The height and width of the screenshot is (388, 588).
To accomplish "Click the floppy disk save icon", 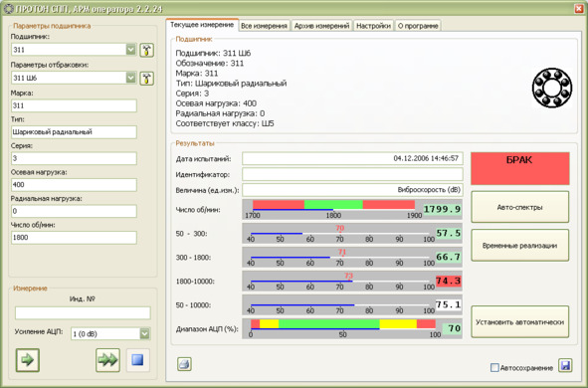I will coord(565,365).
